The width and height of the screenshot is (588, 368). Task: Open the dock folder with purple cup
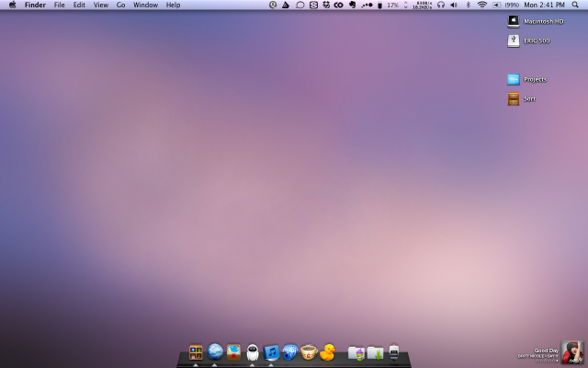[x=356, y=353]
